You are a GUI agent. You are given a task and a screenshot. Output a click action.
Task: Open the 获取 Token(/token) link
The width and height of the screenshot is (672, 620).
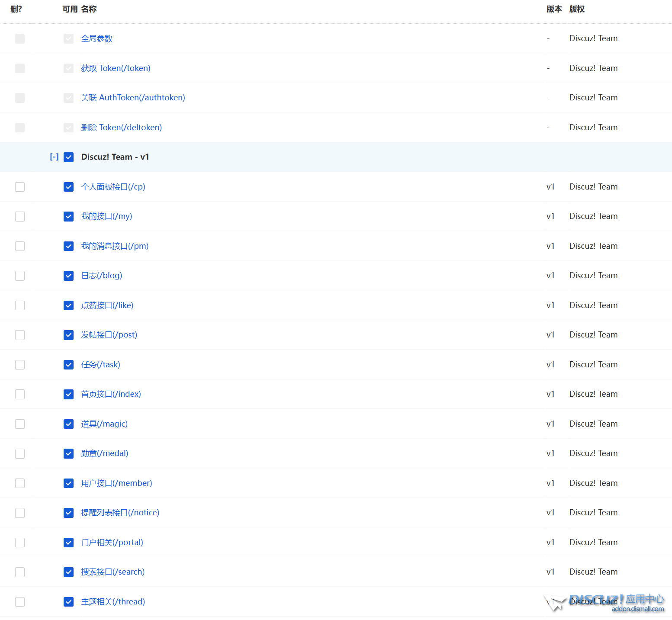[x=116, y=68]
